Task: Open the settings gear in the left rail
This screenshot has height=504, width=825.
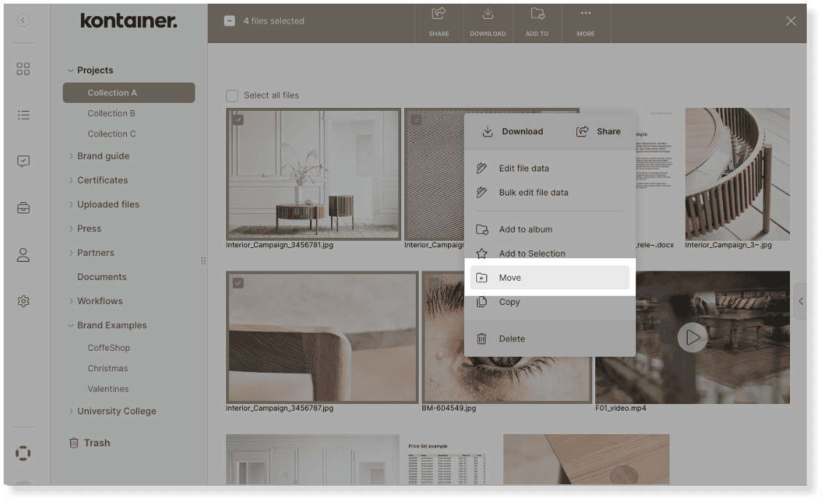Action: coord(23,301)
